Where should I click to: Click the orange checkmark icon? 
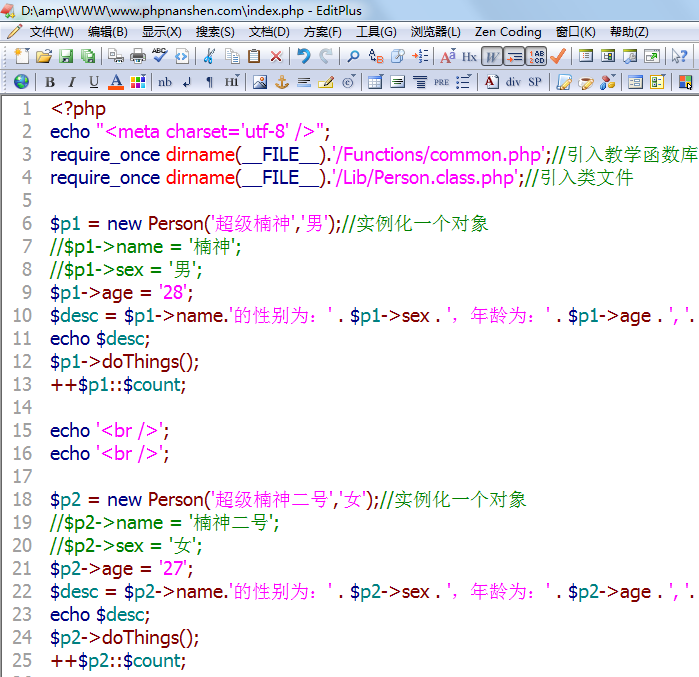(x=558, y=56)
